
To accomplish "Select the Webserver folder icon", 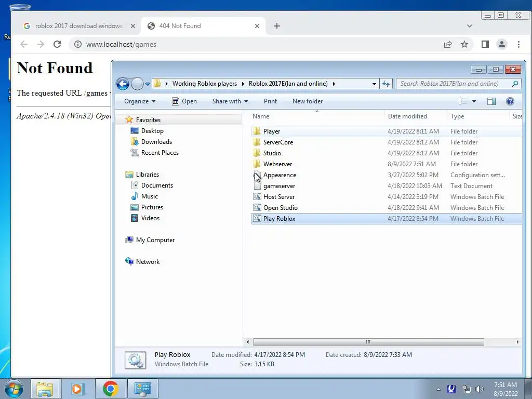I will click(x=257, y=164).
